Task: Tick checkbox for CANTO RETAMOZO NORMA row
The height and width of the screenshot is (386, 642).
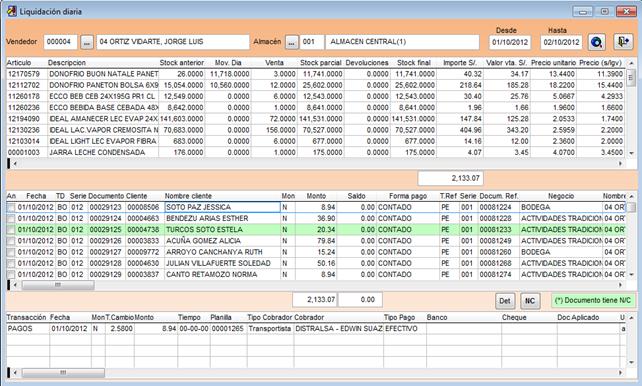Action: click(11, 275)
